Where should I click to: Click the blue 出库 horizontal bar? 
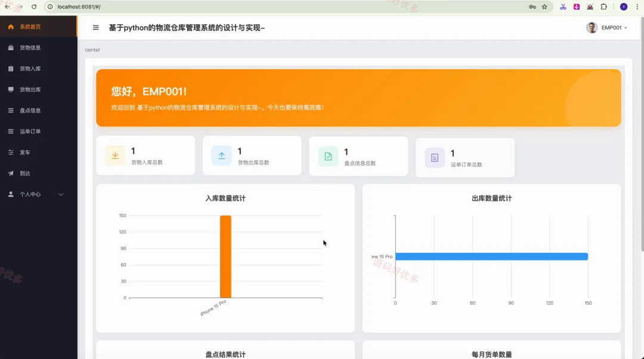pyautogui.click(x=491, y=256)
